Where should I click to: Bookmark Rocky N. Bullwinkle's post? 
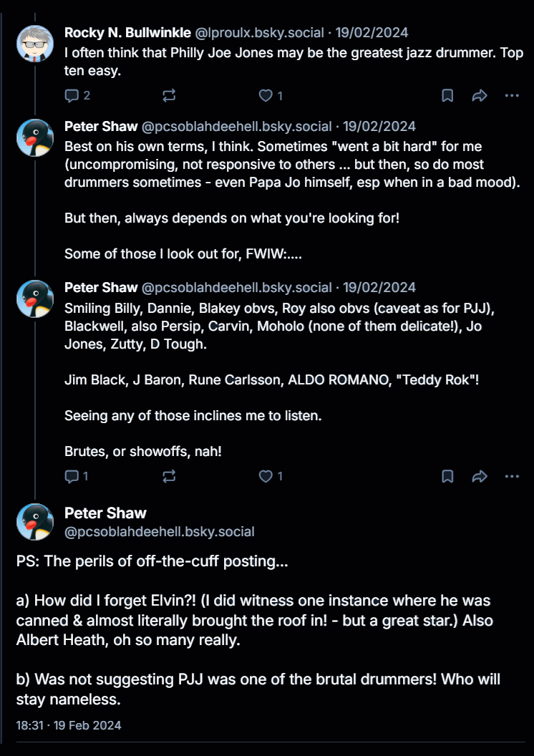coord(447,96)
